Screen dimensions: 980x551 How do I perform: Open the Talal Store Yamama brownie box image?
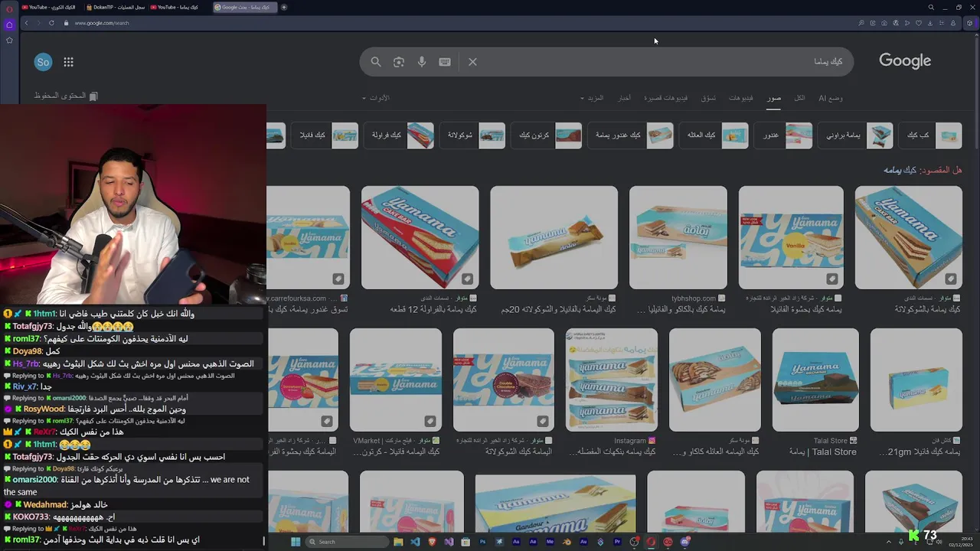pyautogui.click(x=815, y=380)
